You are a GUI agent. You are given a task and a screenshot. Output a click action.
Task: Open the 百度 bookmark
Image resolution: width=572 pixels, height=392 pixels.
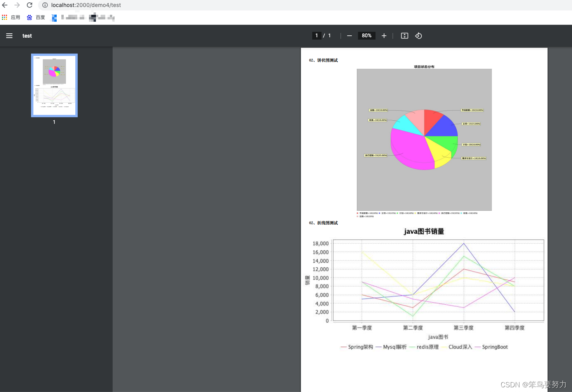click(36, 17)
